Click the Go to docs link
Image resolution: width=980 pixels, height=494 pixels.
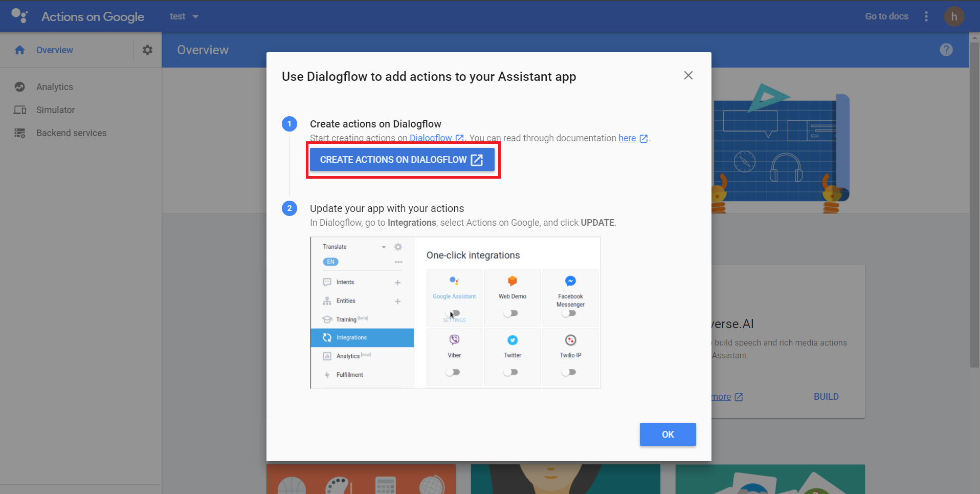[886, 16]
